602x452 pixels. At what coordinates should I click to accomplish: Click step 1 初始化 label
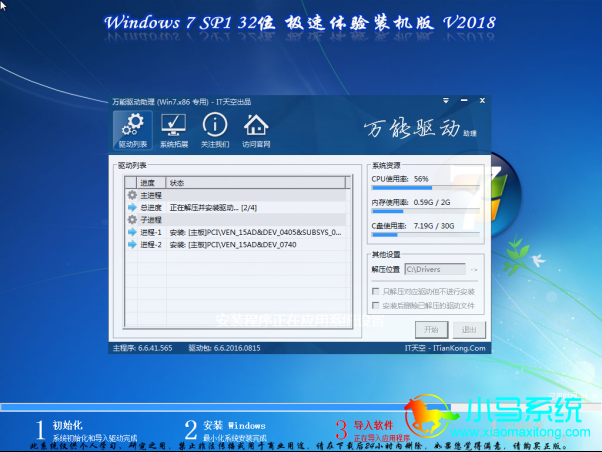[x=68, y=426]
